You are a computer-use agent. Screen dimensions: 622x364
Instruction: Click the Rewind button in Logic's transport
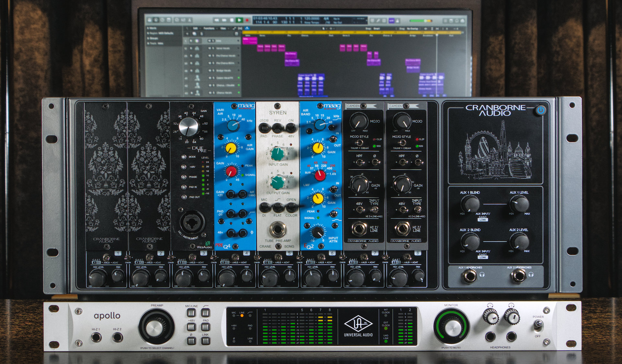click(x=217, y=20)
